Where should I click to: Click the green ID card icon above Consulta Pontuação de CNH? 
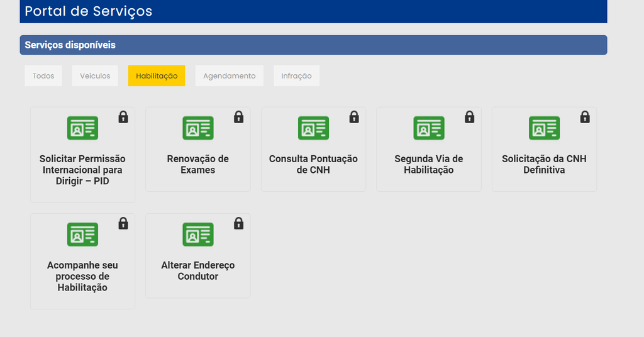tap(313, 128)
